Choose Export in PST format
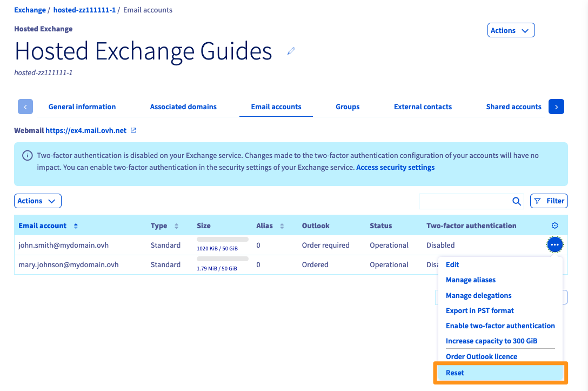The height and width of the screenshot is (391, 588). click(479, 310)
